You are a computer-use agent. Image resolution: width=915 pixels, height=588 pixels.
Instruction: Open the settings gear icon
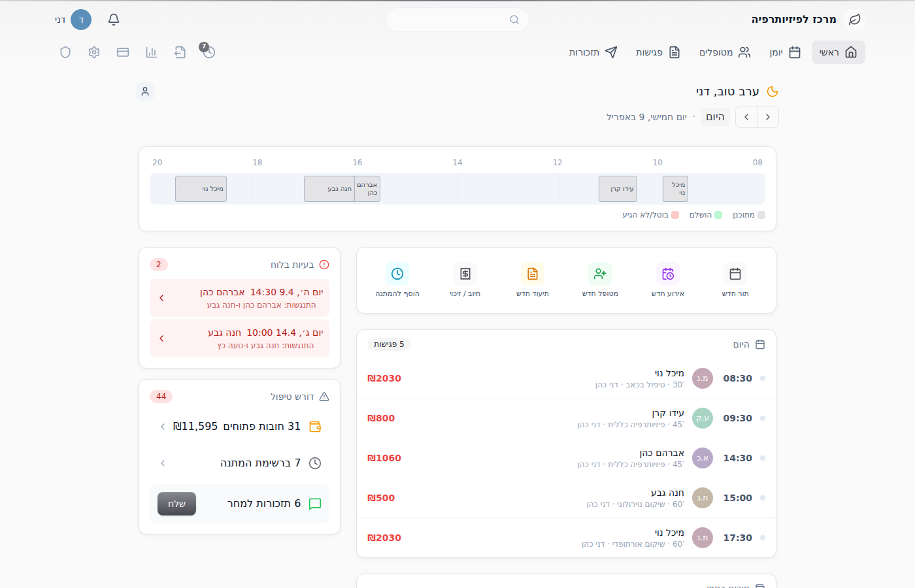pos(94,52)
